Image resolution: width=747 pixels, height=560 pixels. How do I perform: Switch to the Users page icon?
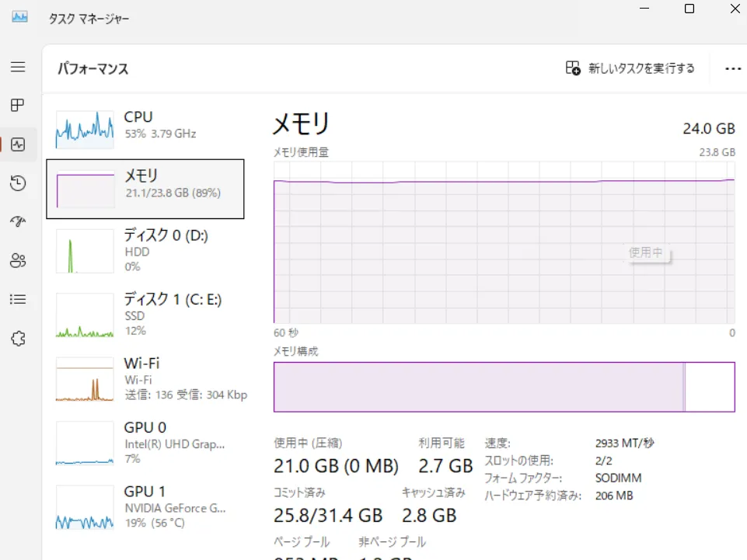point(18,260)
